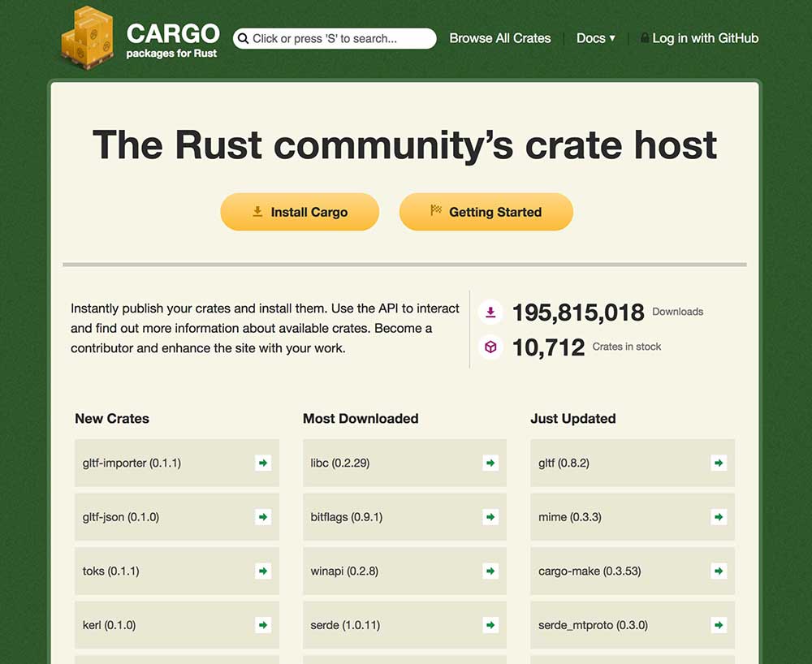812x664 pixels.
Task: Click the crate box icon near Crates in stock
Action: tap(490, 347)
